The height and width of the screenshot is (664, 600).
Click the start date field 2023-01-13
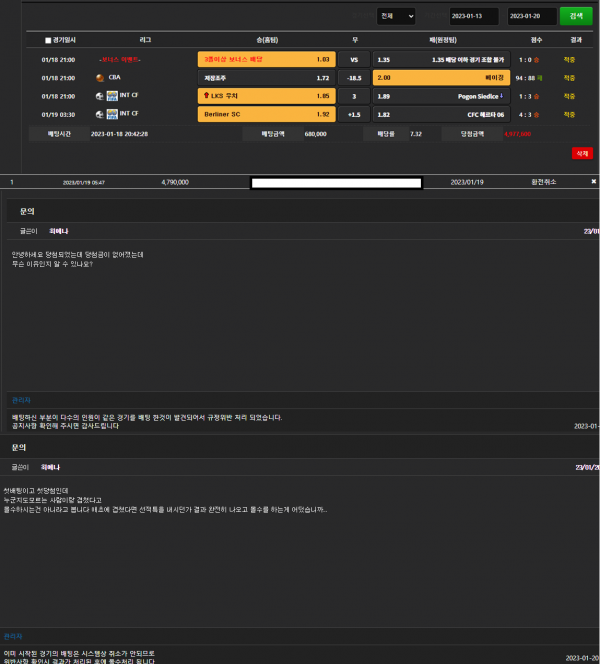(x=474, y=16)
